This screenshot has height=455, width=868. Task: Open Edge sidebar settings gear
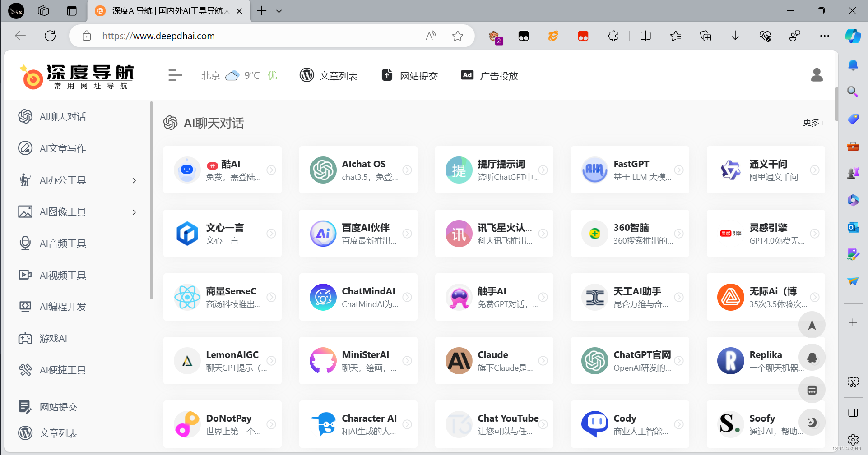point(853,439)
